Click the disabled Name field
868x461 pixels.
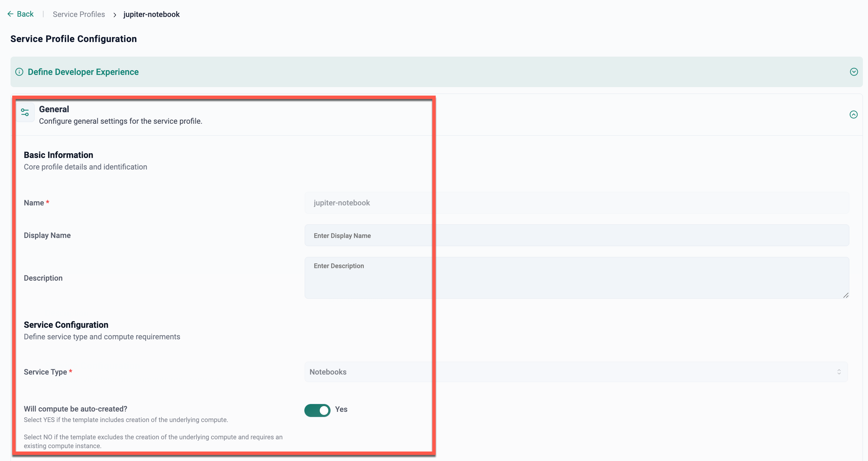(x=576, y=203)
